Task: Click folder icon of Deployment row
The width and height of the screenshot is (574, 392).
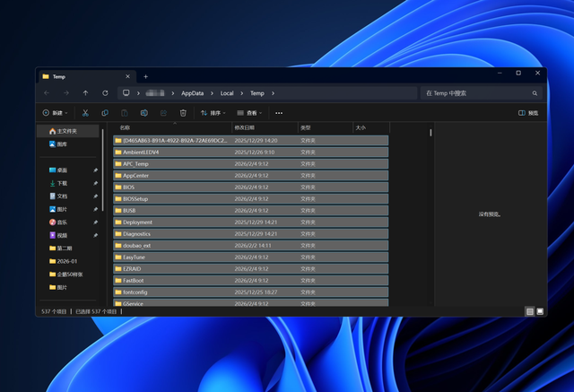Action: click(118, 222)
